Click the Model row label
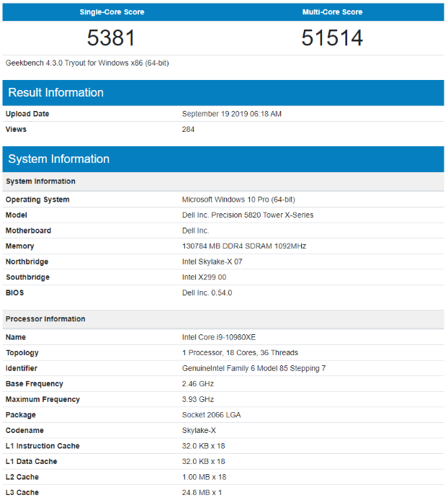Screen dimensions: 448x500 tap(17, 215)
